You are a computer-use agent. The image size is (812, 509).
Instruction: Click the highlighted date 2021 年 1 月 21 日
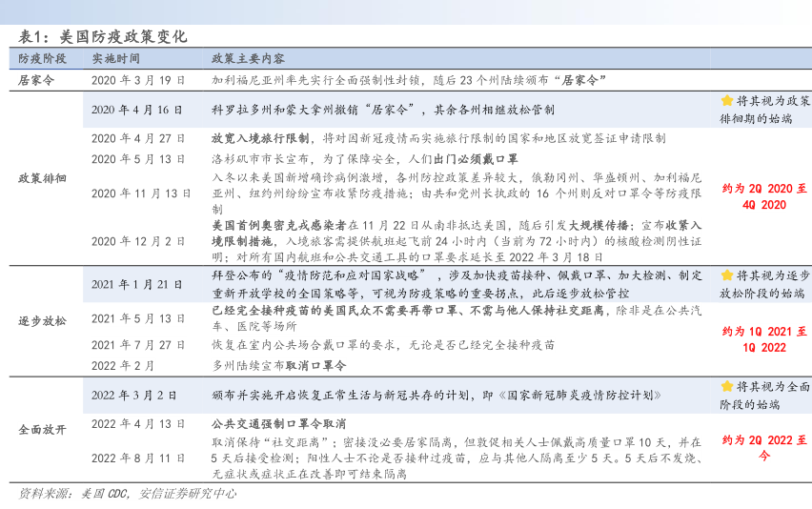click(x=137, y=284)
